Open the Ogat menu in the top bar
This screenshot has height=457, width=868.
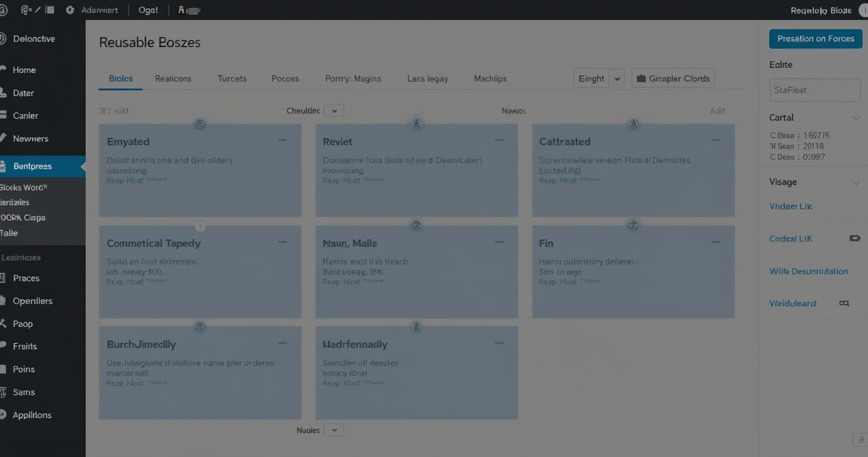point(148,10)
